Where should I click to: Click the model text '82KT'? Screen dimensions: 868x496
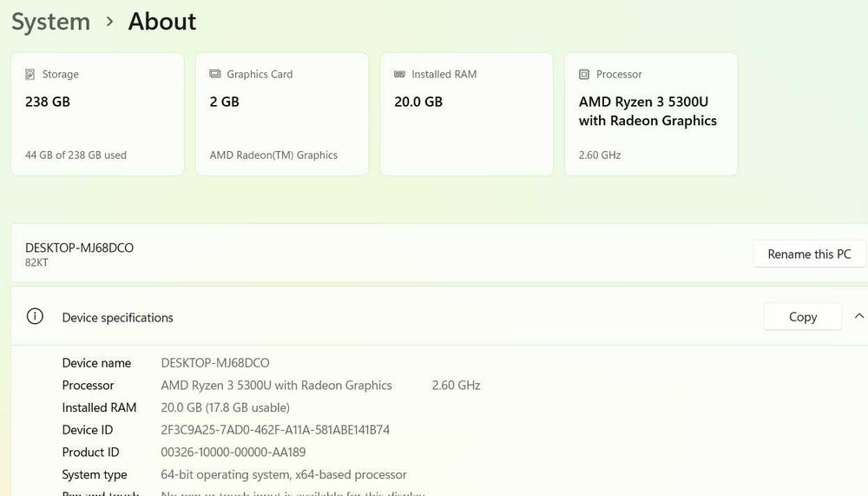[x=36, y=262]
